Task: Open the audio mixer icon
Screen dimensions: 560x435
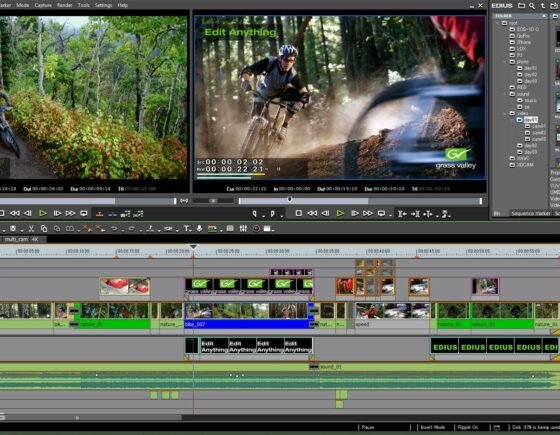Action: click(243, 229)
